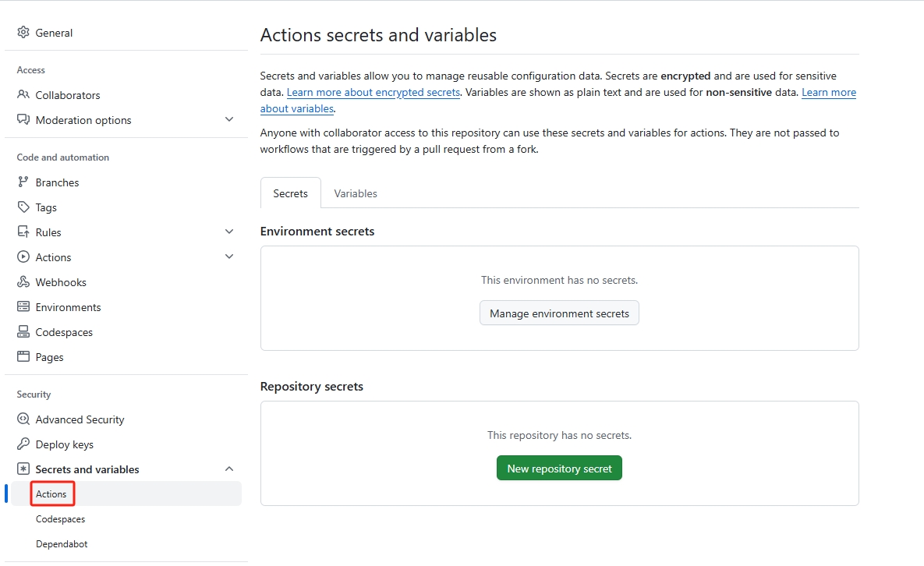This screenshot has height=566, width=924.
Task: Click the Deploy keys key icon
Action: (x=23, y=444)
